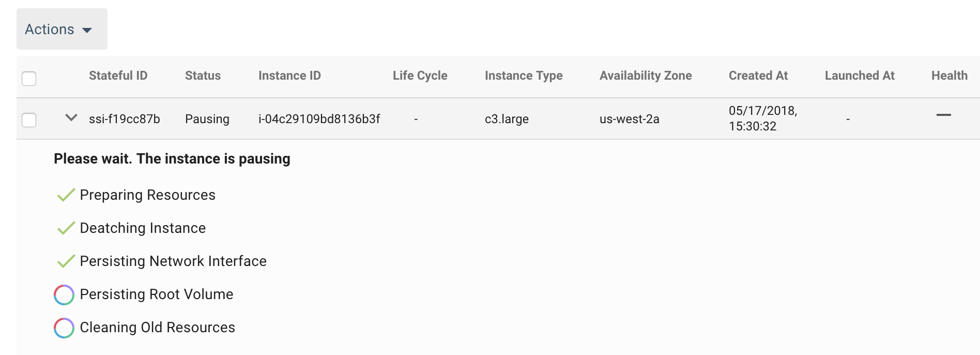
Task: Click the Deatching Instance green checkmark
Action: (x=66, y=228)
